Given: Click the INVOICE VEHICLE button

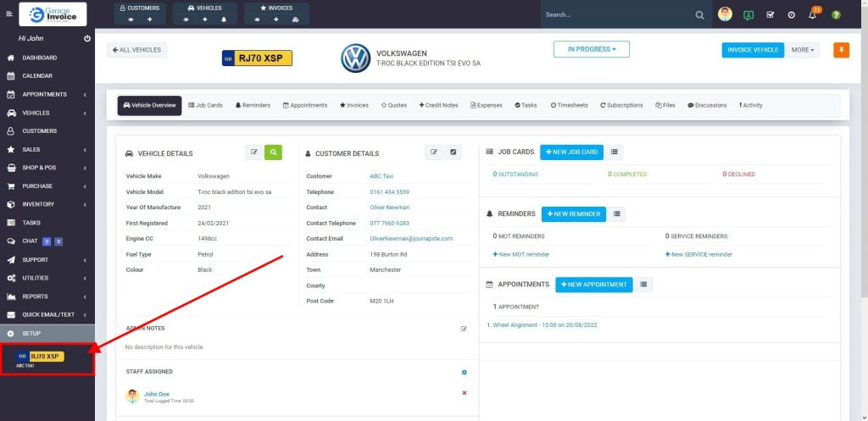Looking at the screenshot, I should pyautogui.click(x=753, y=50).
